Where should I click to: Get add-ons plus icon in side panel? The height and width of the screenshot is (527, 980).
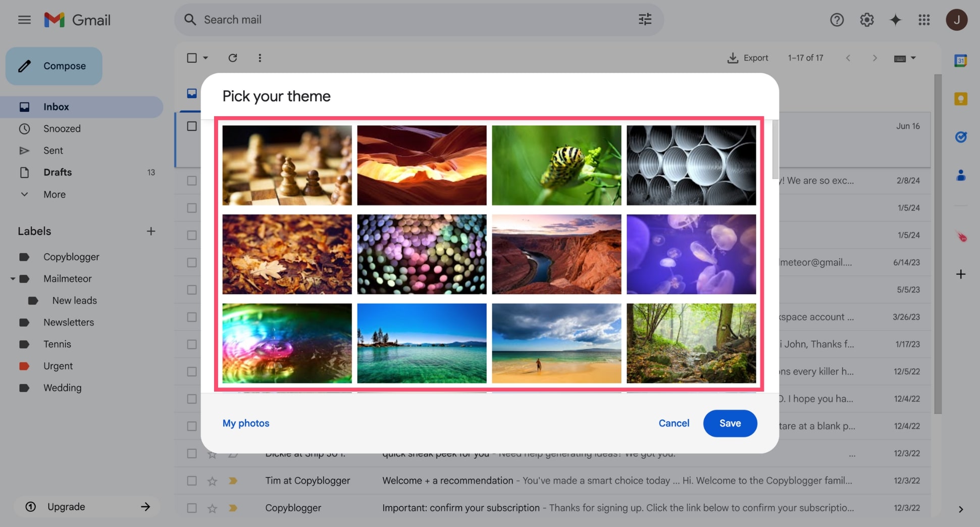point(960,274)
